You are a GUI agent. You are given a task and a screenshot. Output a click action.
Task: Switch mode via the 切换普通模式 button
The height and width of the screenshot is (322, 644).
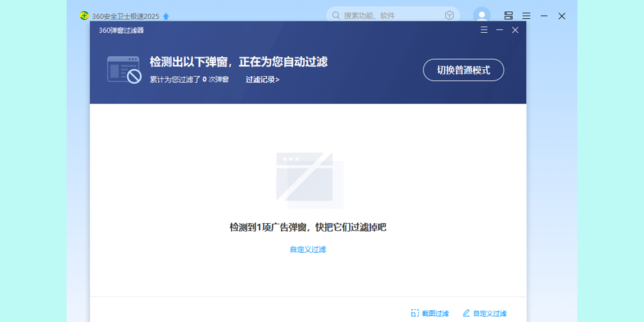pos(463,70)
